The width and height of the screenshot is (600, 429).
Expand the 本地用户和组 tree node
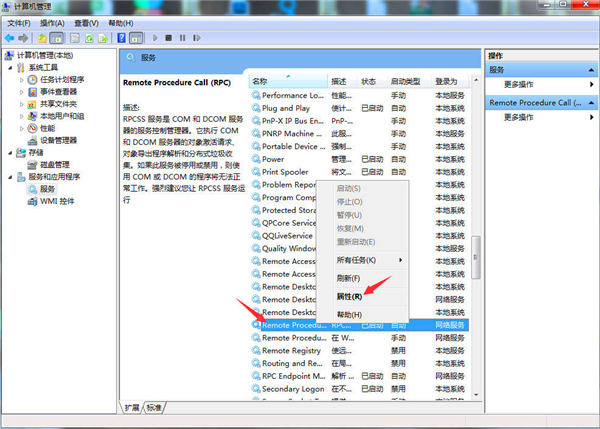tap(21, 116)
